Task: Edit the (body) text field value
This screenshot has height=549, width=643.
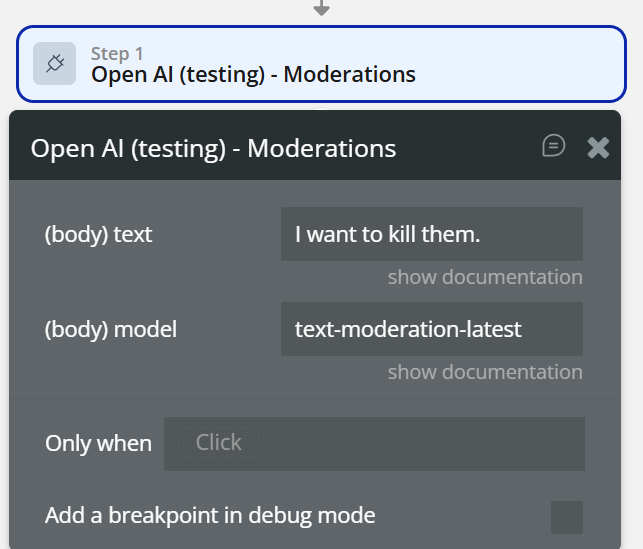Action: click(x=431, y=234)
